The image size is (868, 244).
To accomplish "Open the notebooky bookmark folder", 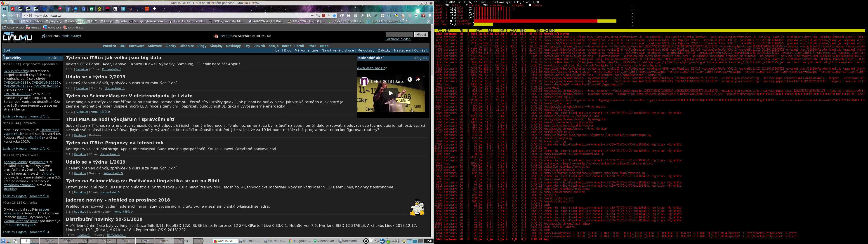I will point(74,21).
